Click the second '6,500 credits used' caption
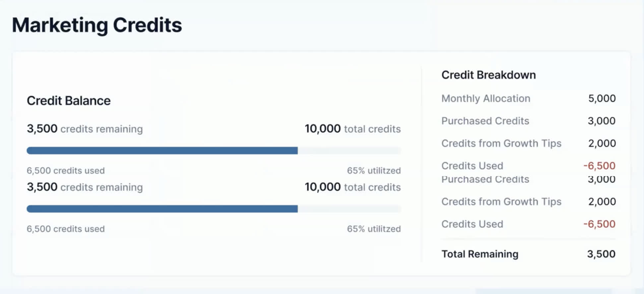This screenshot has width=644, height=294. pos(66,229)
